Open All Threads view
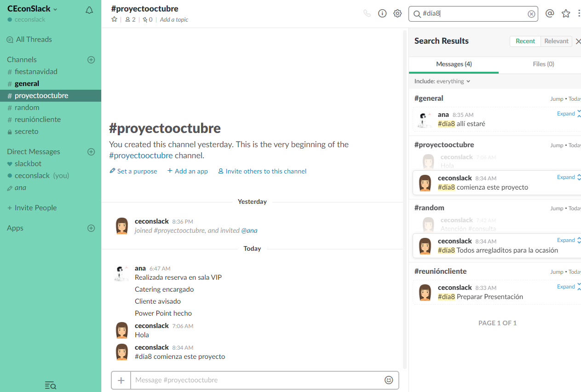 click(x=29, y=40)
